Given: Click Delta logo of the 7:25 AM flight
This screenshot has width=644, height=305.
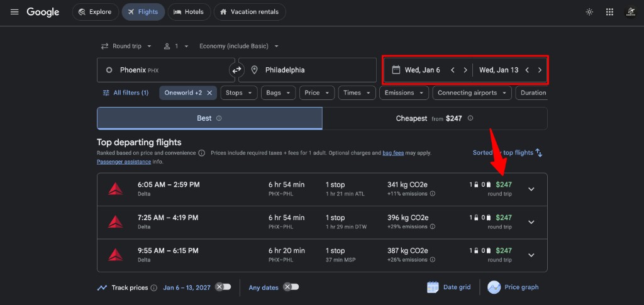Looking at the screenshot, I should point(116,221).
